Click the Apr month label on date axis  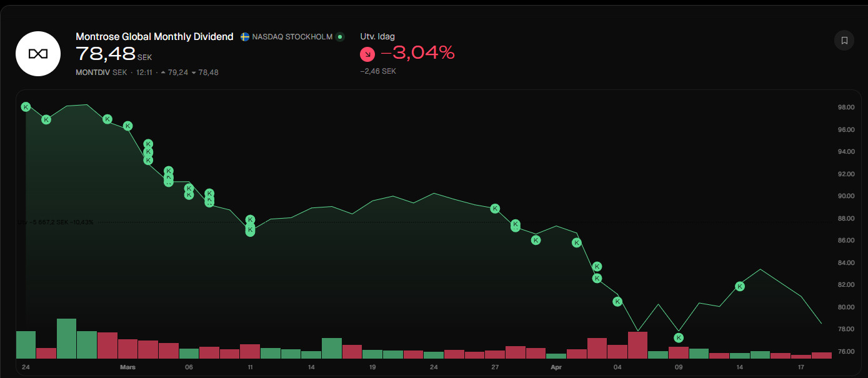click(556, 367)
